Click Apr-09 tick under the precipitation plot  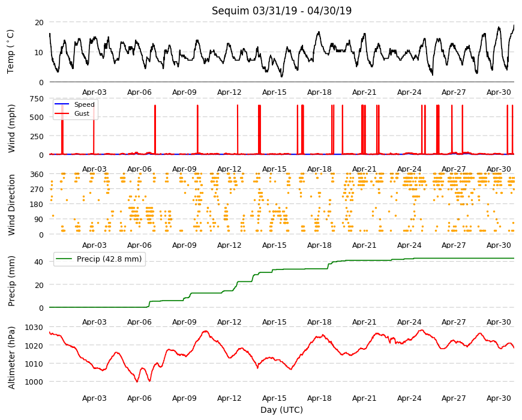click(x=184, y=322)
